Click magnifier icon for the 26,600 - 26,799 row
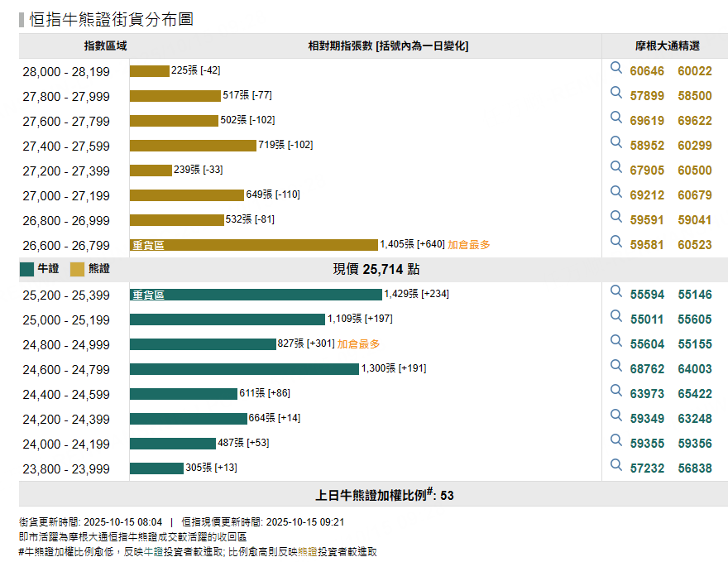728x562 pixels. click(x=615, y=243)
